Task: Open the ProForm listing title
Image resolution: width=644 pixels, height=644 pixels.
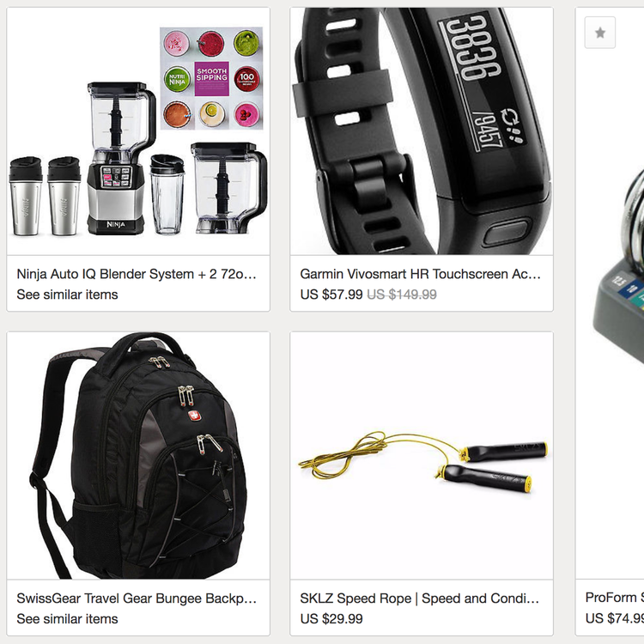Action: coord(615,597)
